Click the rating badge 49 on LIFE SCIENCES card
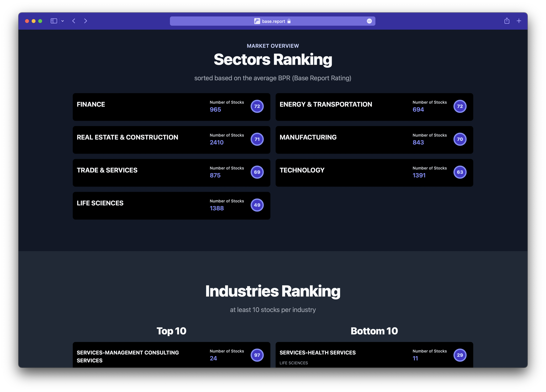Viewport: 546px width, 392px height. [x=257, y=205]
